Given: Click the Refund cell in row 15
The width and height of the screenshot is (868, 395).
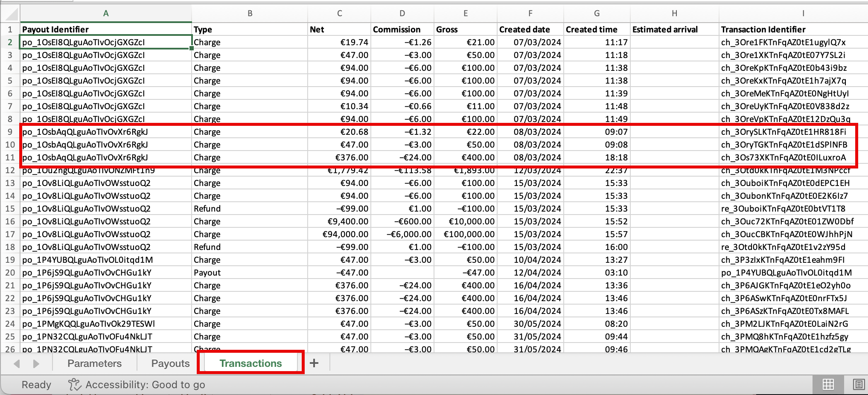Looking at the screenshot, I should 207,208.
